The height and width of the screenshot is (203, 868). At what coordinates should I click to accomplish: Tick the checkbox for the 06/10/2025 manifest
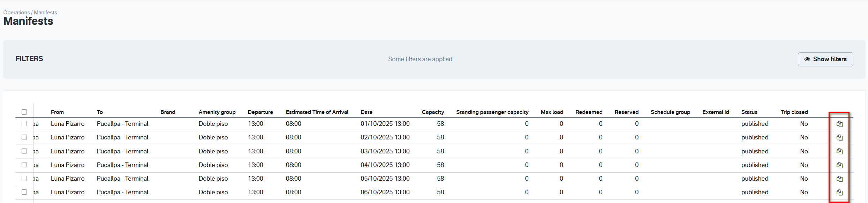(24, 192)
